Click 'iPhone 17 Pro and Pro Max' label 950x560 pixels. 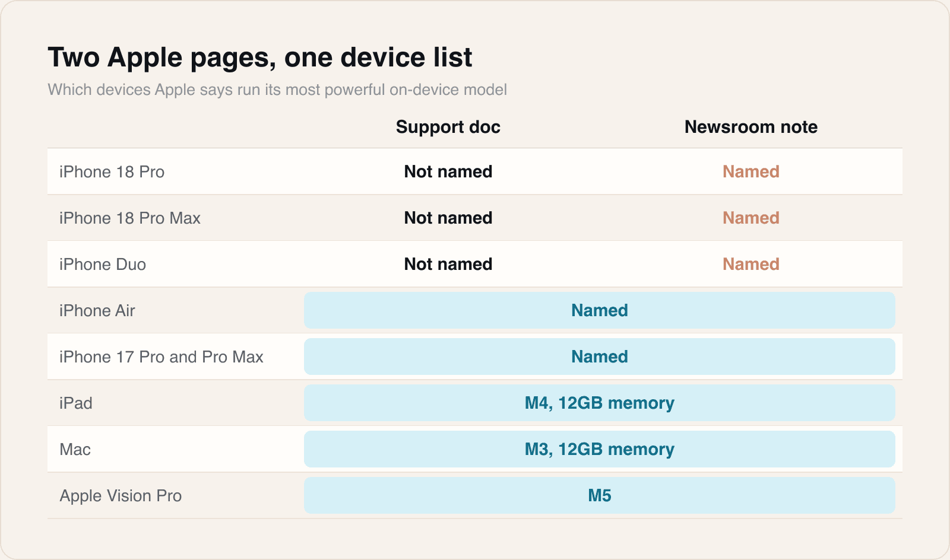coord(161,357)
